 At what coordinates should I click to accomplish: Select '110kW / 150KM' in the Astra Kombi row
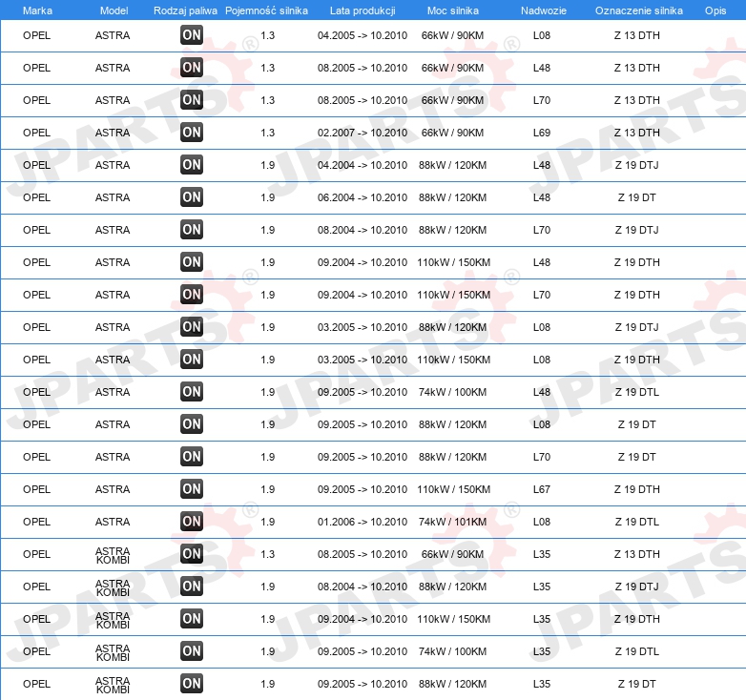coord(453,619)
